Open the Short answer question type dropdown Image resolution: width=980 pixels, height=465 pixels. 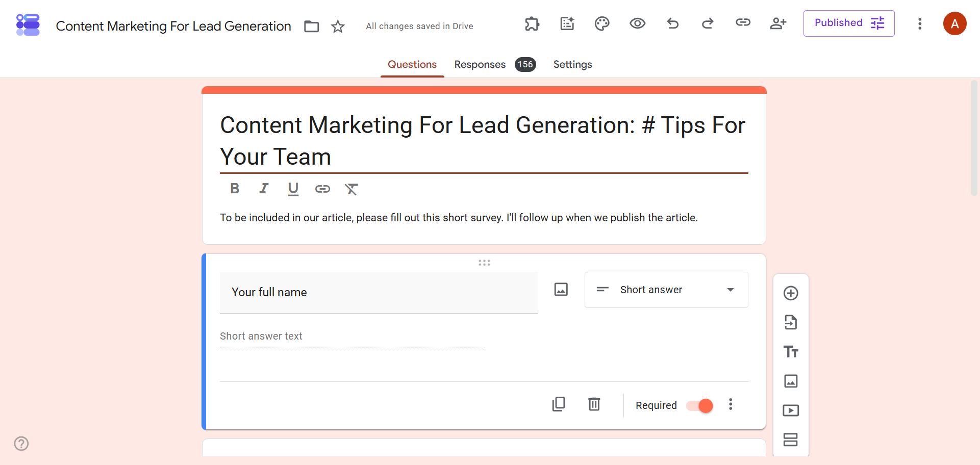tap(666, 290)
